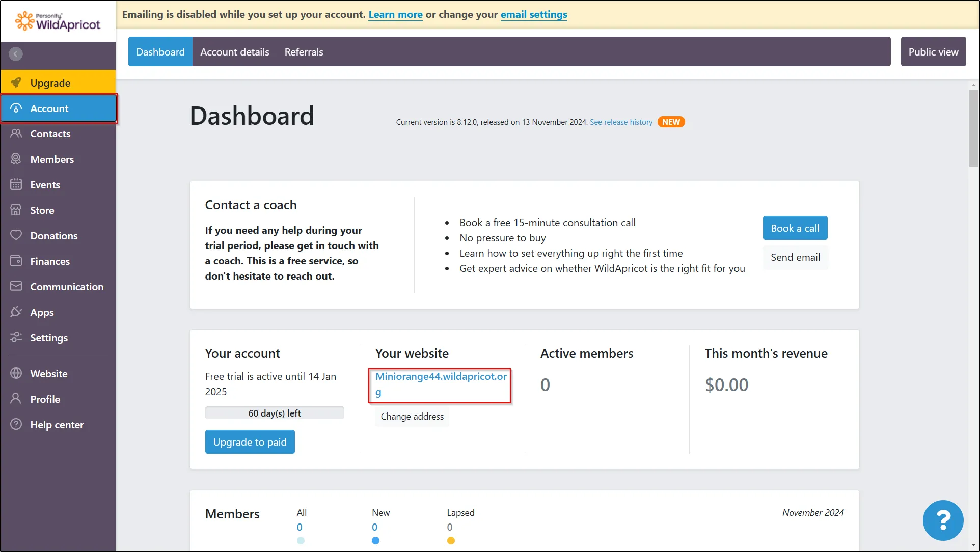Click the Miniorange44.wildapricot.org website link
The width and height of the screenshot is (980, 552).
440,384
